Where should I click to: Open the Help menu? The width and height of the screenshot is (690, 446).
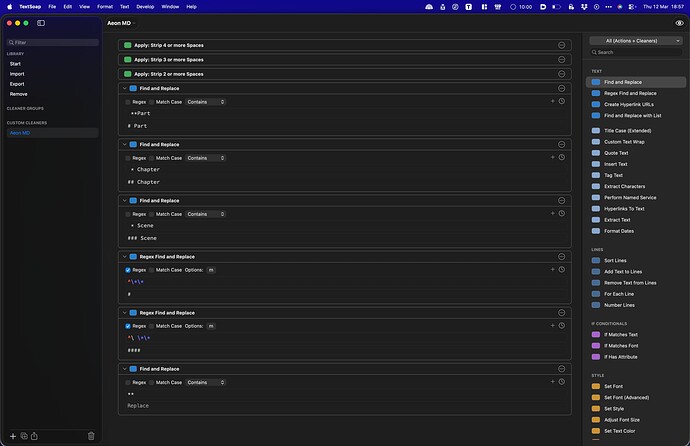[191, 7]
